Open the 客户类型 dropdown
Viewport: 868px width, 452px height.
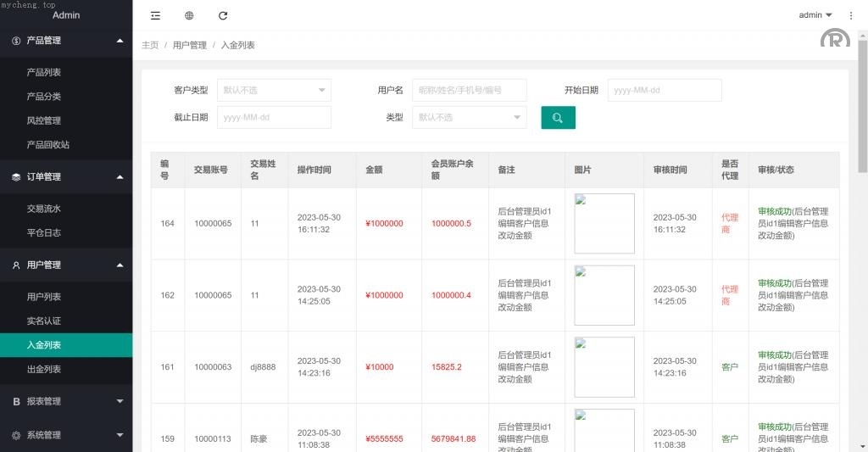pyautogui.click(x=274, y=90)
